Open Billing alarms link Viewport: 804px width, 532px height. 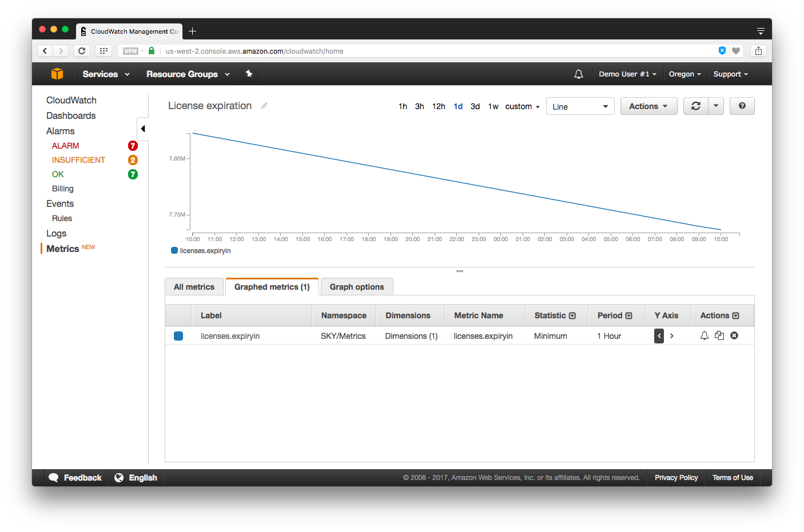tap(63, 189)
